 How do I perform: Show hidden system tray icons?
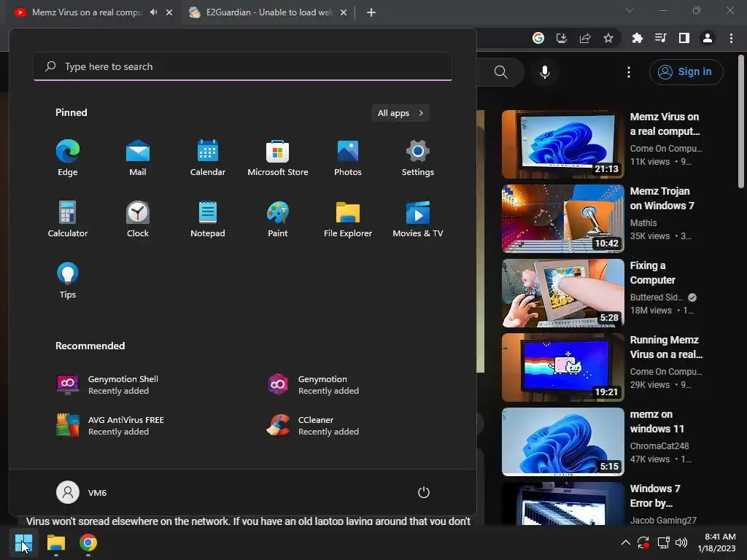[x=625, y=542]
